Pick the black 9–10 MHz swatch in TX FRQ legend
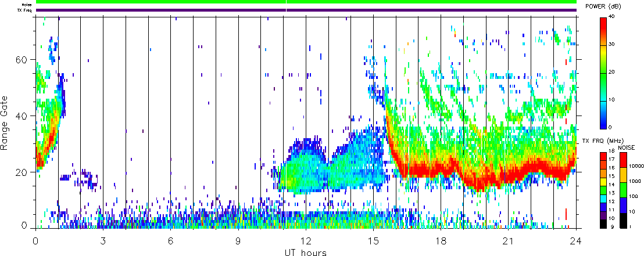This screenshot has width=644, height=256. pyautogui.click(x=603, y=223)
